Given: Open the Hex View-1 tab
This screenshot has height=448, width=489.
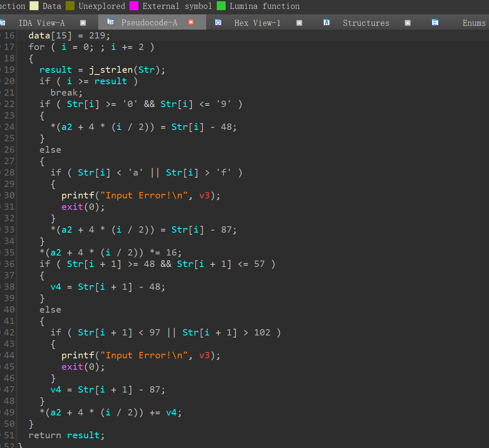Looking at the screenshot, I should [257, 23].
